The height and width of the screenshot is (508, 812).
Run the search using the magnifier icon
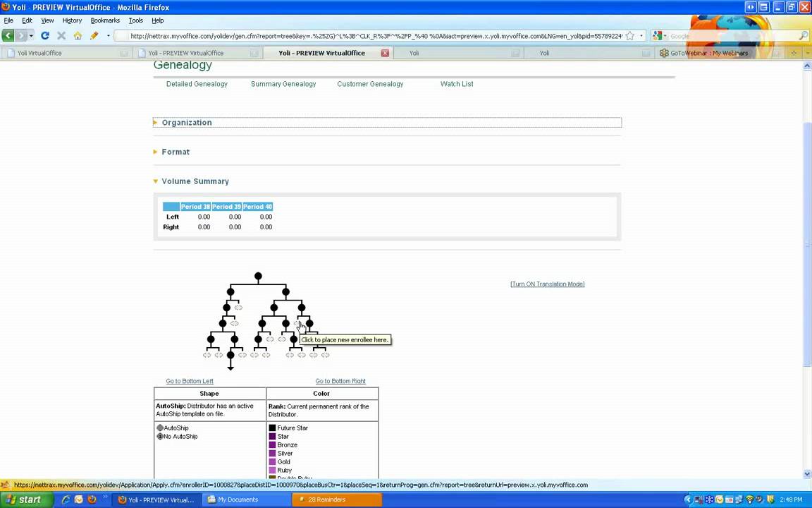tap(804, 36)
